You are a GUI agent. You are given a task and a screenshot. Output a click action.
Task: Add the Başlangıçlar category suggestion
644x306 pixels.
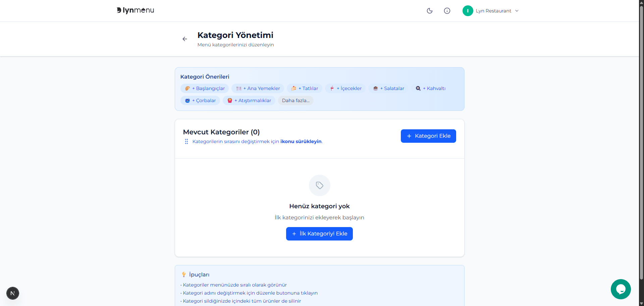204,88
